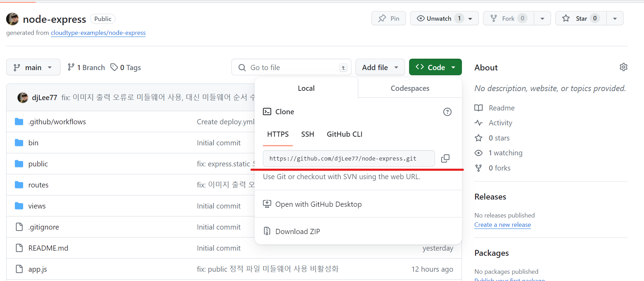View the 1 Branch link
Viewport: 644px width, 281px height.
pyautogui.click(x=86, y=67)
